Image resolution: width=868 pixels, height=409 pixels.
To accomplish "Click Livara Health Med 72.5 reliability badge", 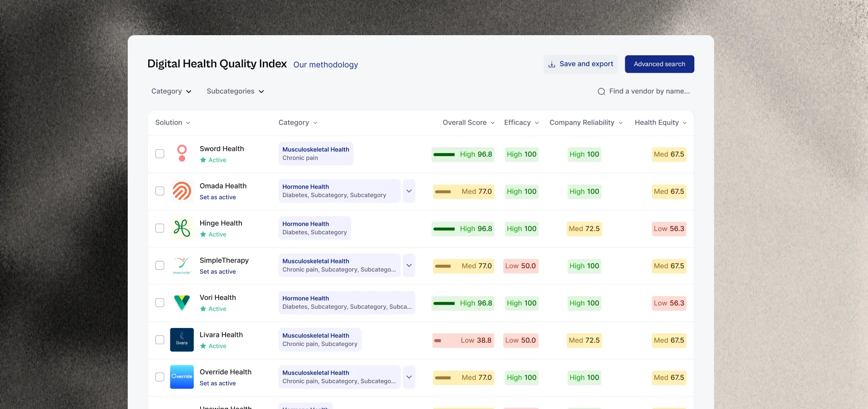I will click(584, 340).
